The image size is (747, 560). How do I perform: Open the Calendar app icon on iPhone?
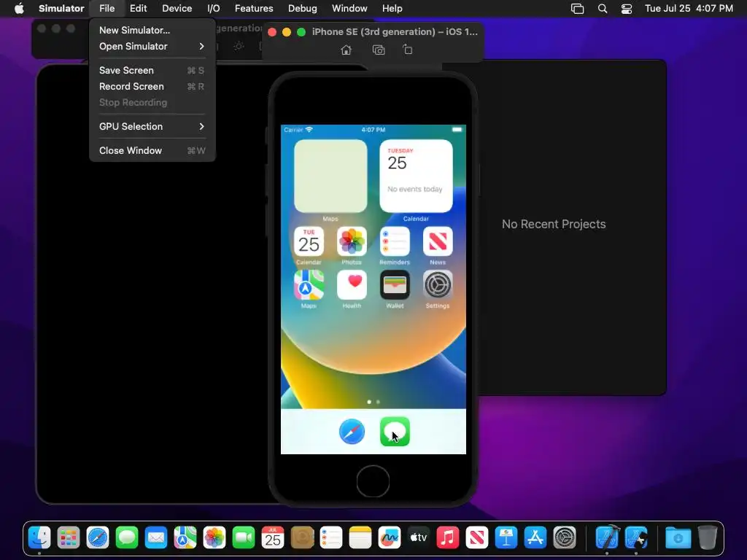(309, 241)
